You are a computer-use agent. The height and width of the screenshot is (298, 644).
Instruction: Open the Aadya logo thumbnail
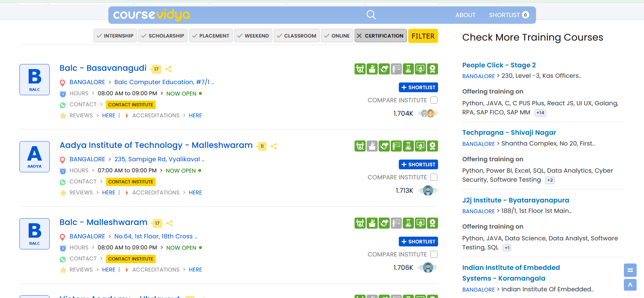tap(35, 157)
